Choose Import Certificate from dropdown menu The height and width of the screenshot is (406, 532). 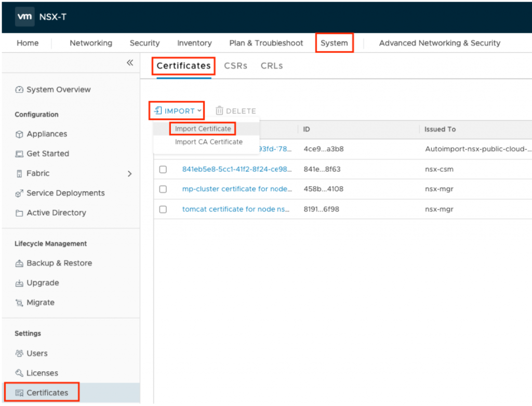pos(203,128)
